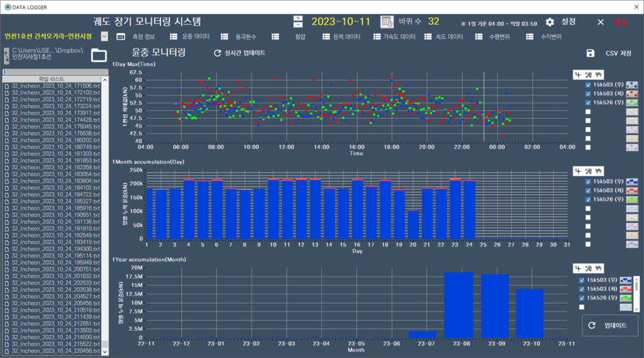Select zoom tool on 1Day Max chart

click(x=588, y=75)
